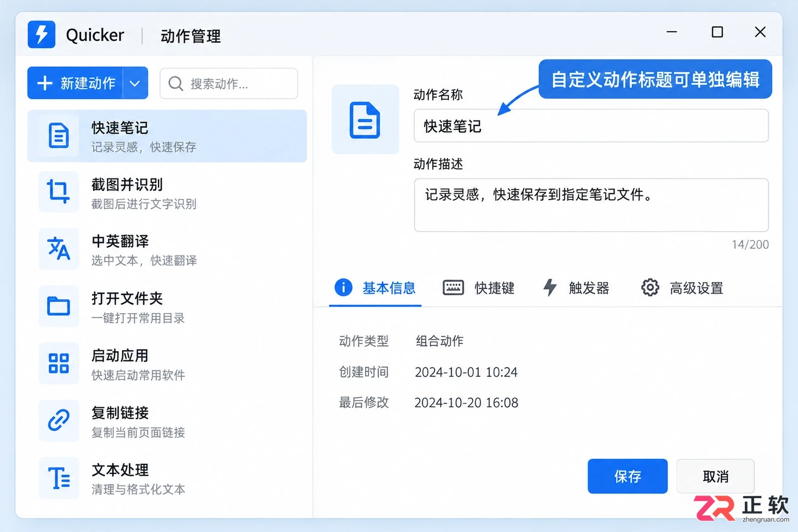The image size is (798, 532).
Task: Select the 启动应用 grid icon
Action: tap(59, 363)
